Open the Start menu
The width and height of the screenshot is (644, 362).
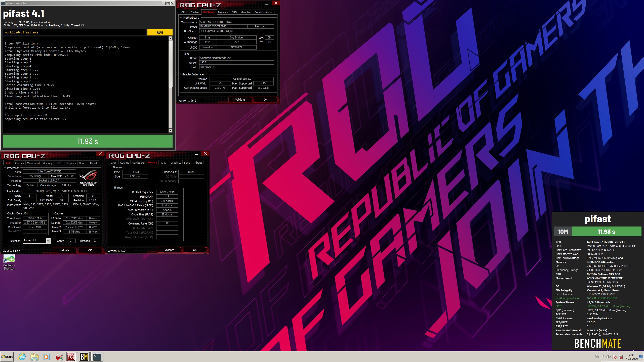pyautogui.click(x=7, y=356)
